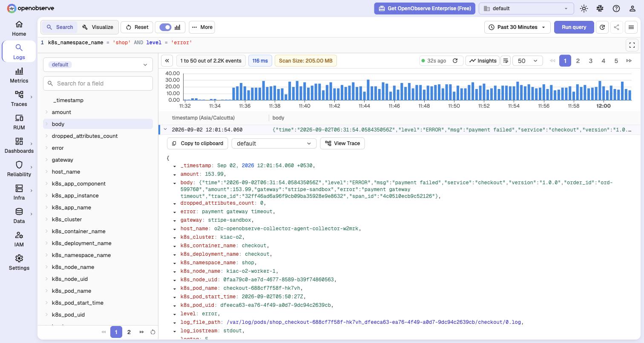Switch to Visualize tab
Image resolution: width=644 pixels, height=343 pixels.
click(x=98, y=27)
